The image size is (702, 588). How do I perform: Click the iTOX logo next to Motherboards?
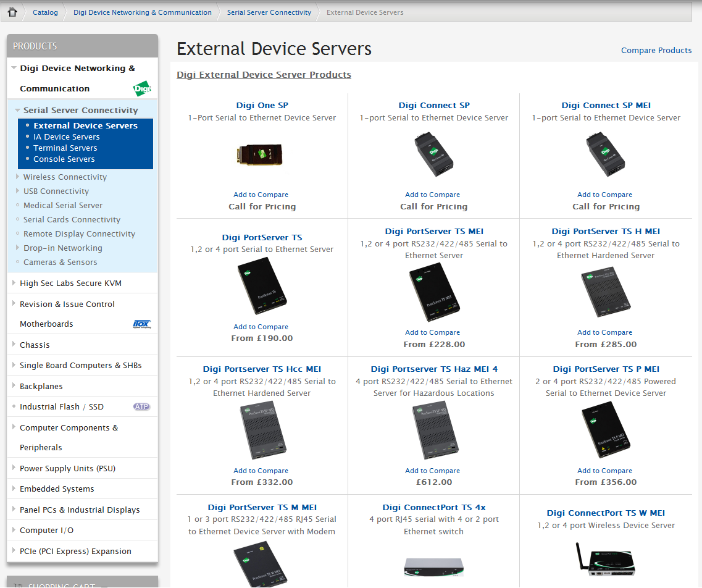(142, 324)
